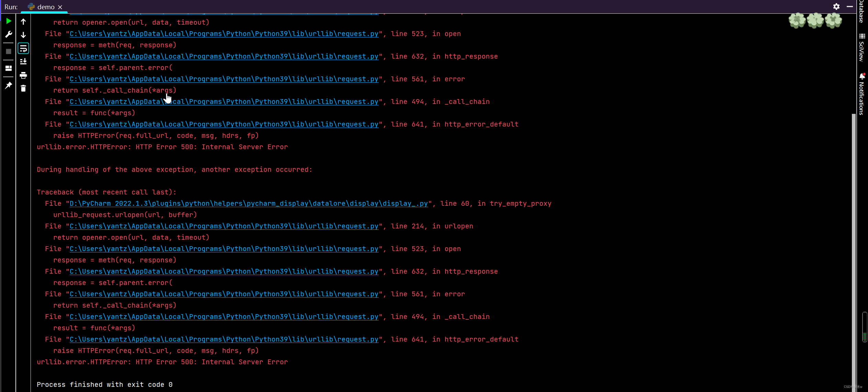Pin the Run tab

point(8,85)
